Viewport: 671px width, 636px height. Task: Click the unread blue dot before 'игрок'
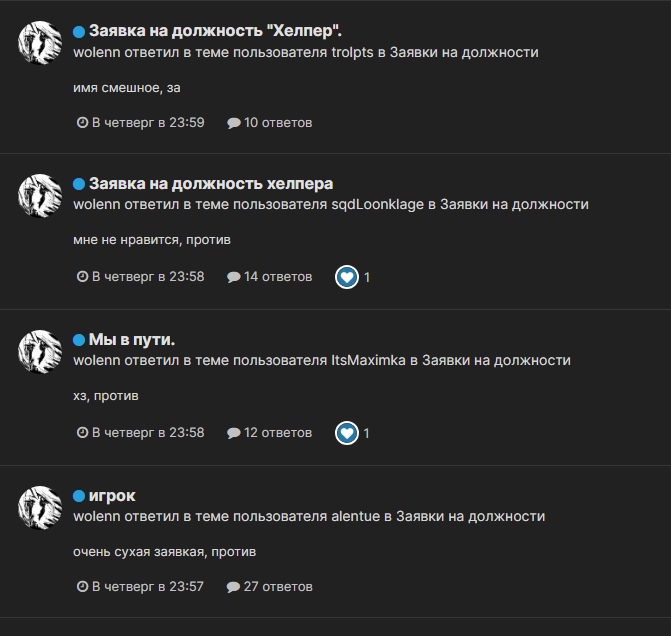click(79, 496)
